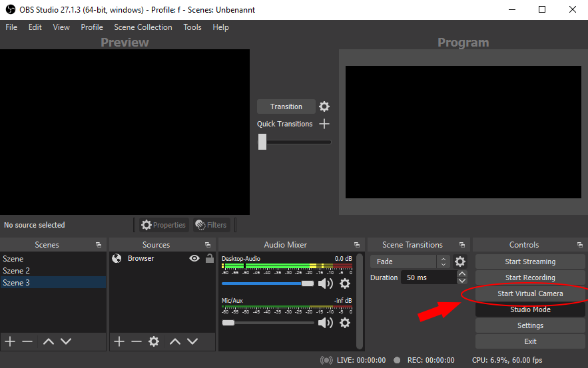
Task: Add a new scene with plus button
Action: click(10, 341)
